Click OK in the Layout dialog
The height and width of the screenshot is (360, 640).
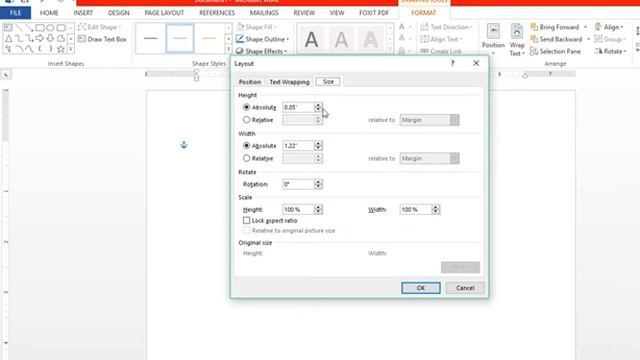pos(421,288)
